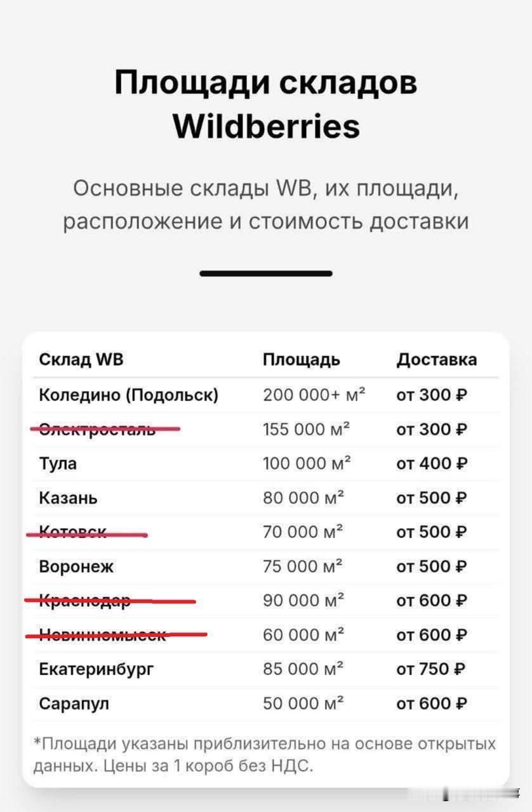Screen dimensions: 532x812
Task: Click the title Площади складов Wildberries
Action: pos(266,104)
